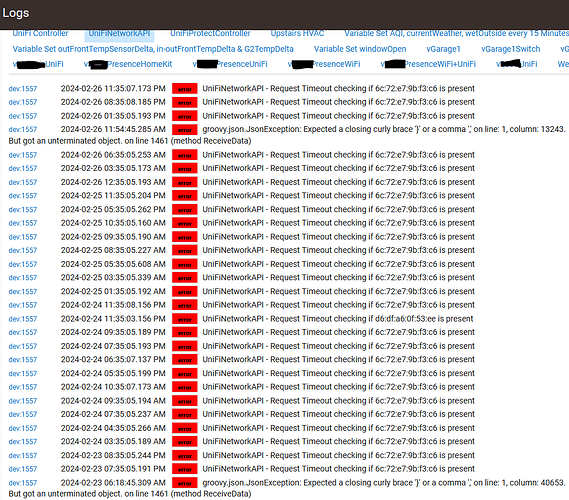Open dev:1557 link for 2024-02-23 06:18:45 entry
Viewport: 569px width, 500px height.
[x=23, y=483]
